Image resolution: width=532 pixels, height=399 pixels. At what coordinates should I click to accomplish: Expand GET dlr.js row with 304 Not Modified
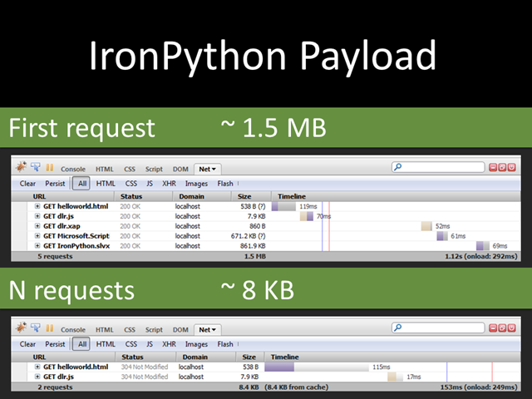[37, 377]
